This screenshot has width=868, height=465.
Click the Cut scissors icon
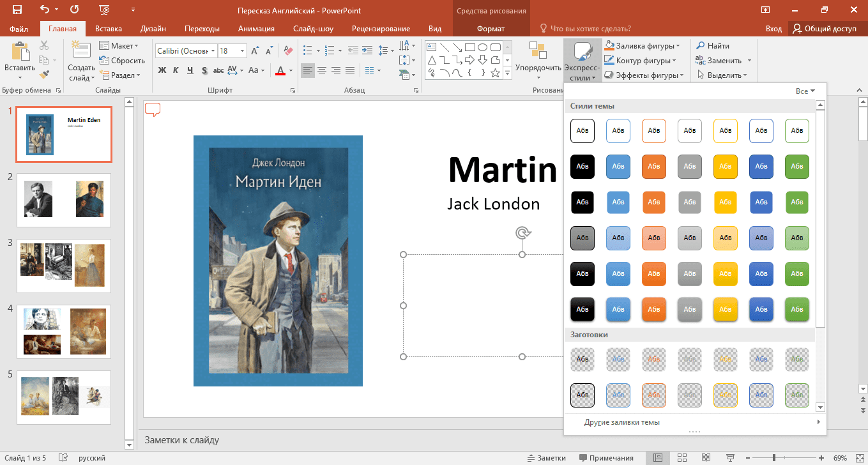(43, 45)
